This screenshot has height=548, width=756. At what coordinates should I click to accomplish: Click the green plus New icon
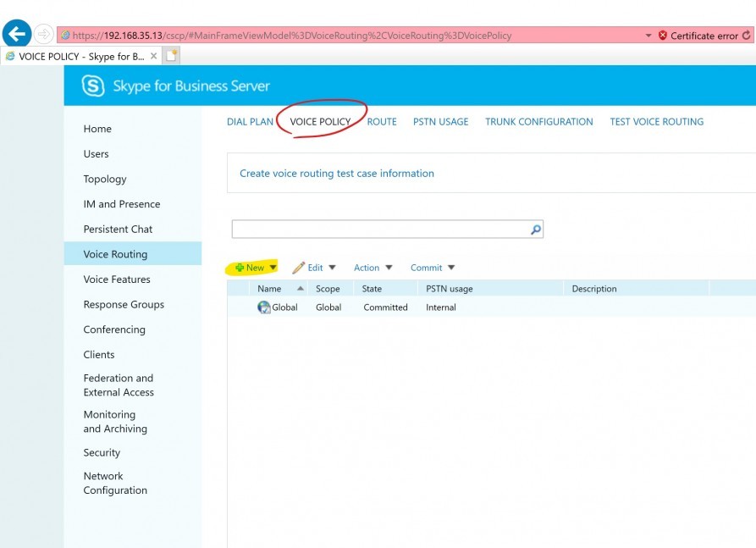coord(239,268)
